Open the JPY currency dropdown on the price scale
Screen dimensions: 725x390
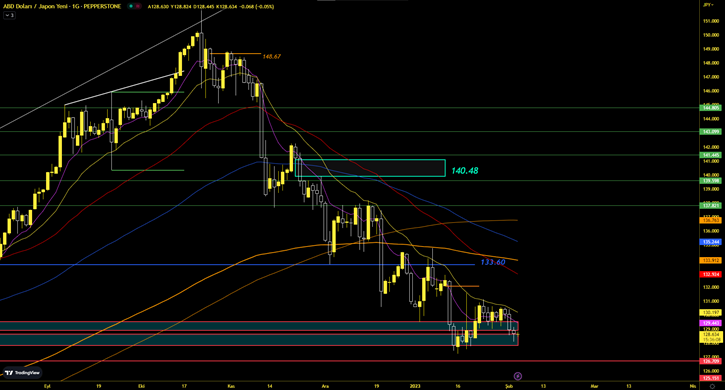[707, 5]
